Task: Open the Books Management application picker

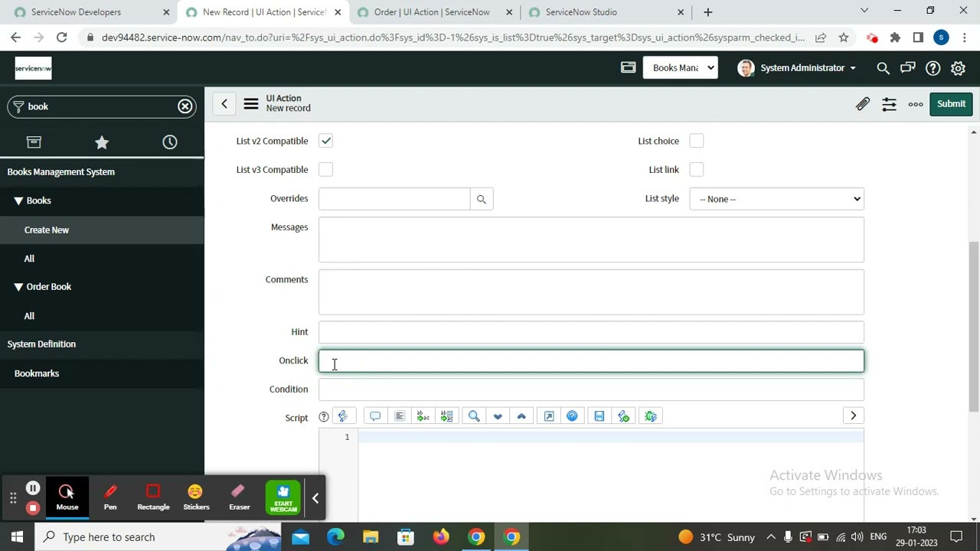Action: click(681, 68)
